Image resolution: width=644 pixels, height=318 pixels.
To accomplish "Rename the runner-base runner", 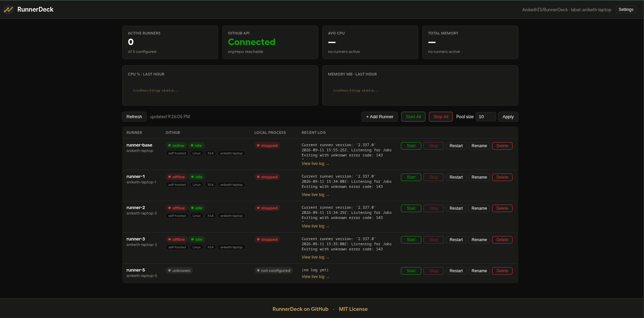I will point(479,146).
